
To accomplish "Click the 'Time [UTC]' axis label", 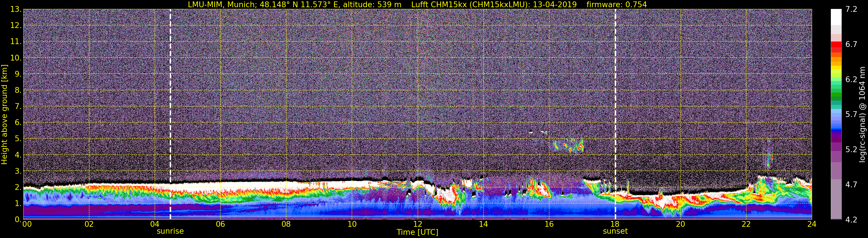I will pyautogui.click(x=417, y=232).
